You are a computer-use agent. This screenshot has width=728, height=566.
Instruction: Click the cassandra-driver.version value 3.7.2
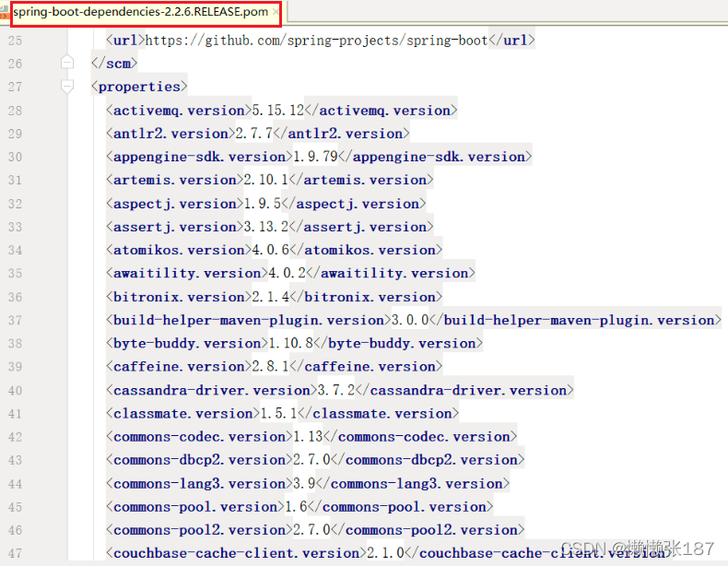tap(336, 390)
